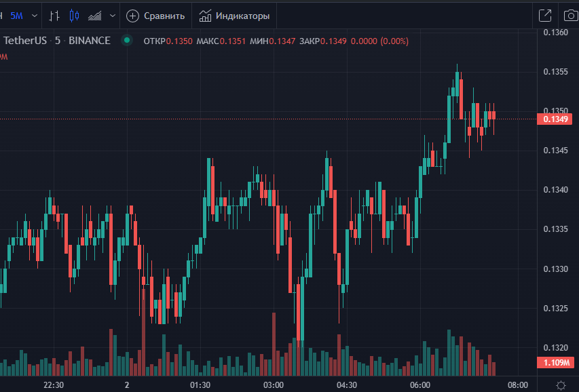This screenshot has width=579, height=392.
Task: Click the TetherUS symbol title
Action: (x=25, y=41)
